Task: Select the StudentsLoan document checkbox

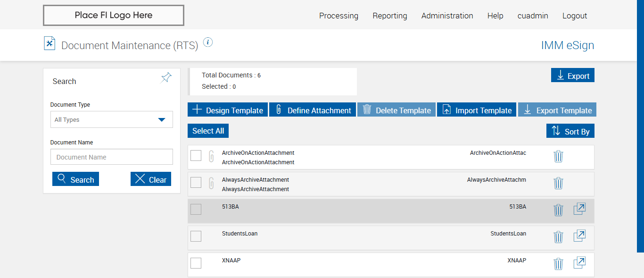Action: tap(196, 236)
